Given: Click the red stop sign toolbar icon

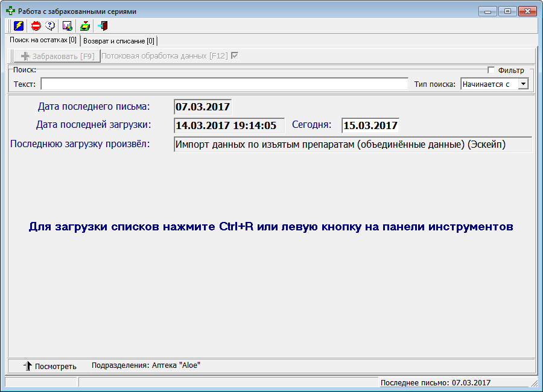Looking at the screenshot, I should point(36,26).
